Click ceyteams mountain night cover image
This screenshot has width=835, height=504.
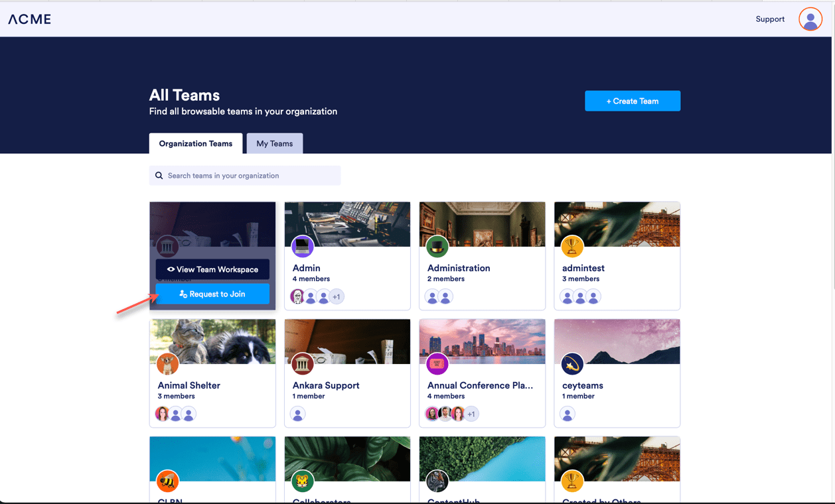[x=617, y=342]
